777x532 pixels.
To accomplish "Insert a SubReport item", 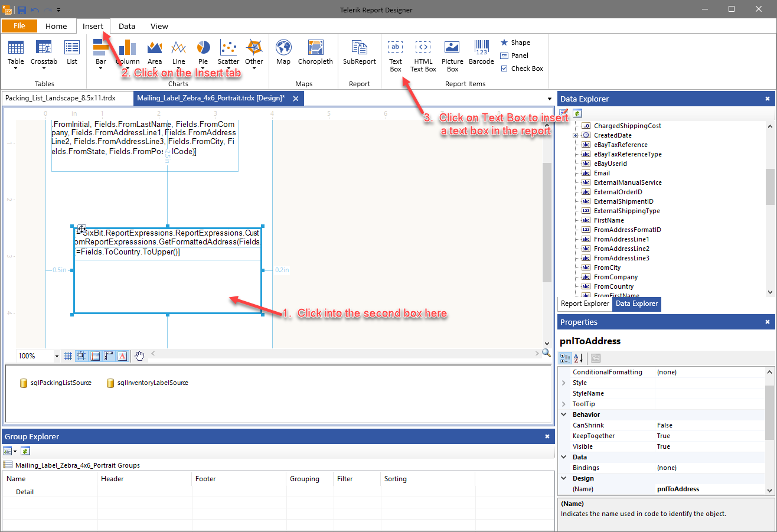I will 360,52.
